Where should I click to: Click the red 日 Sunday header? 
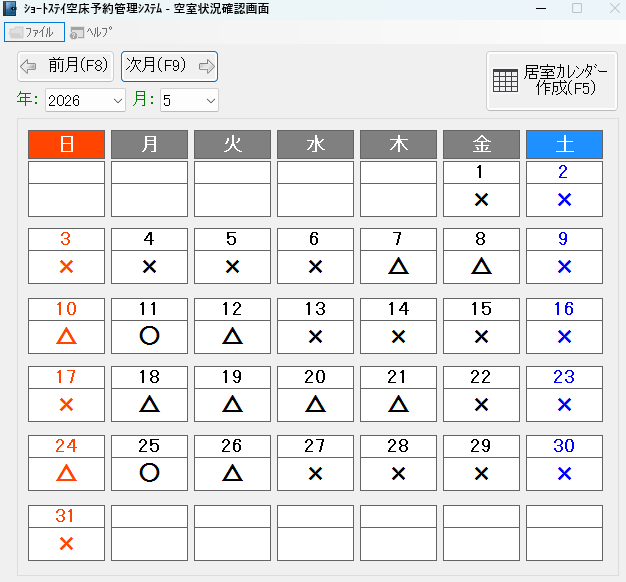tap(66, 144)
